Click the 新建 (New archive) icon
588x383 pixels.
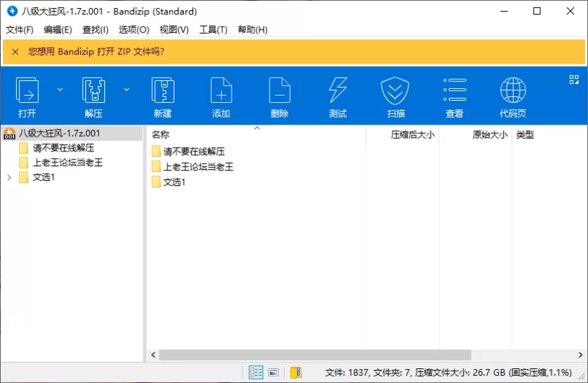coord(162,91)
